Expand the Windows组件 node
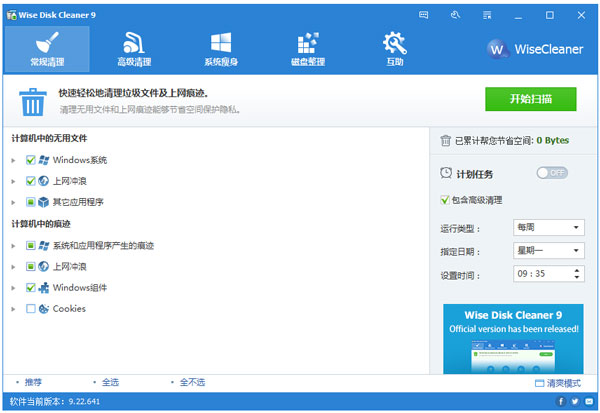600x413 pixels. [13, 288]
